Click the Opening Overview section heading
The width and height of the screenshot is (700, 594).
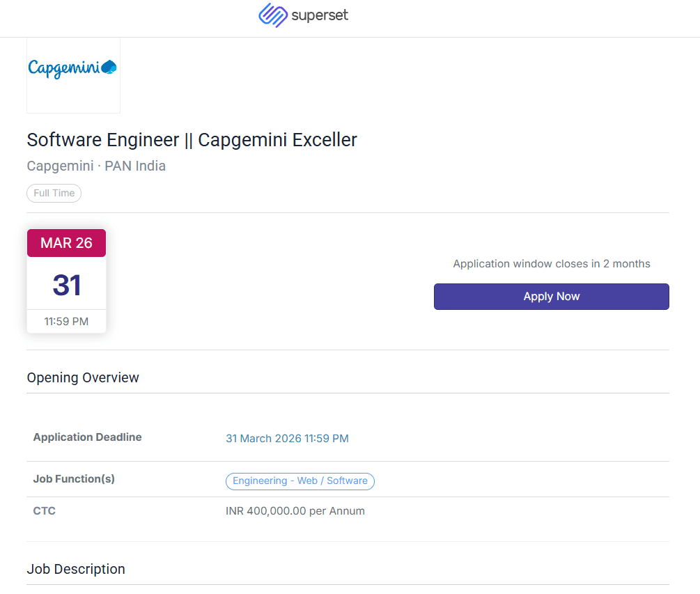83,378
